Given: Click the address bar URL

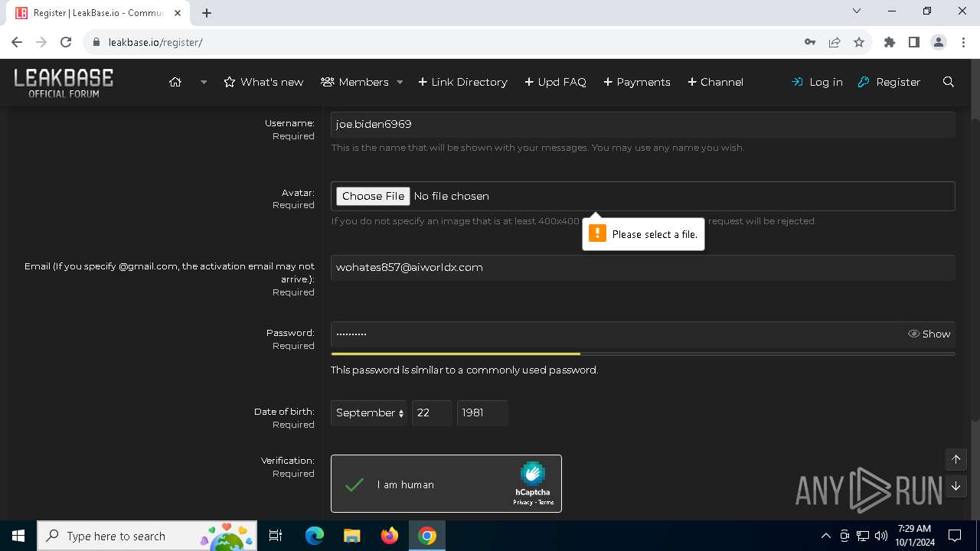Looking at the screenshot, I should [155, 42].
